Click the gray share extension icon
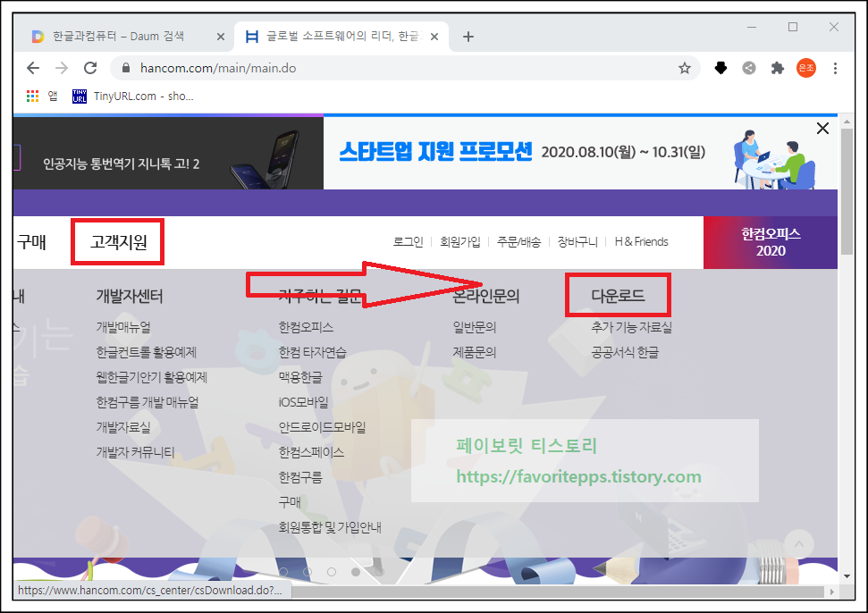The height and width of the screenshot is (613, 868). [749, 68]
